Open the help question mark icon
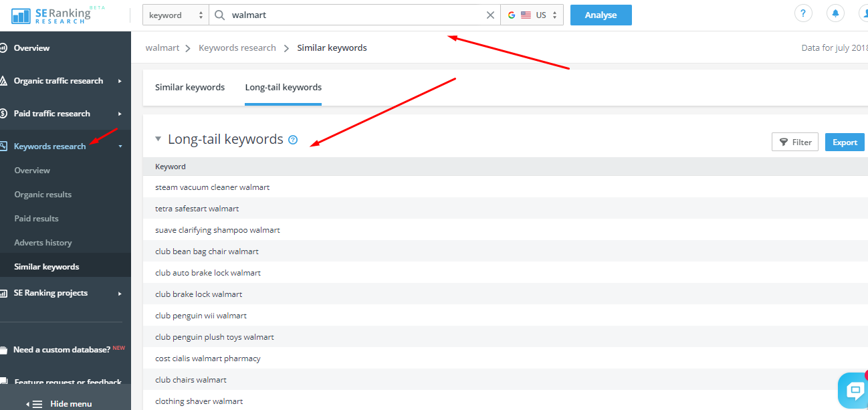Image resolution: width=868 pixels, height=410 pixels. 803,13
